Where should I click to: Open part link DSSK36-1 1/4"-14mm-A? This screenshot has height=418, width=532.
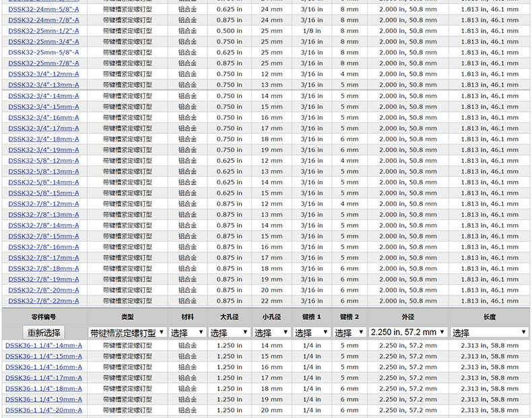tap(44, 345)
